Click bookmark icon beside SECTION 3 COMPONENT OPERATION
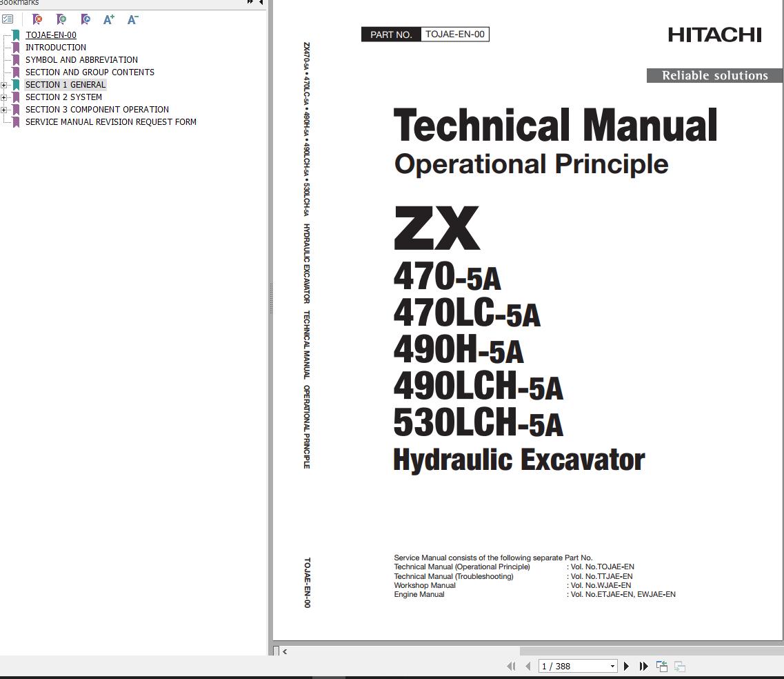 click(16, 110)
